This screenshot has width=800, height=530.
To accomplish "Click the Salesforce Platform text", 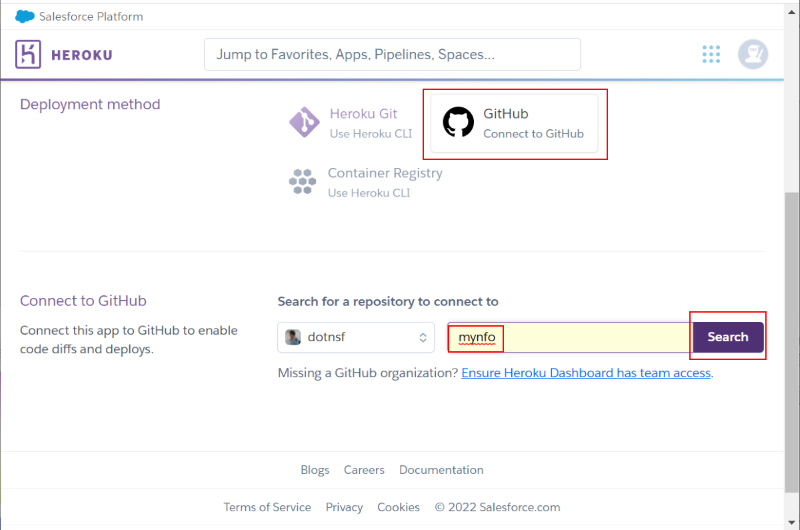I will point(91,16).
